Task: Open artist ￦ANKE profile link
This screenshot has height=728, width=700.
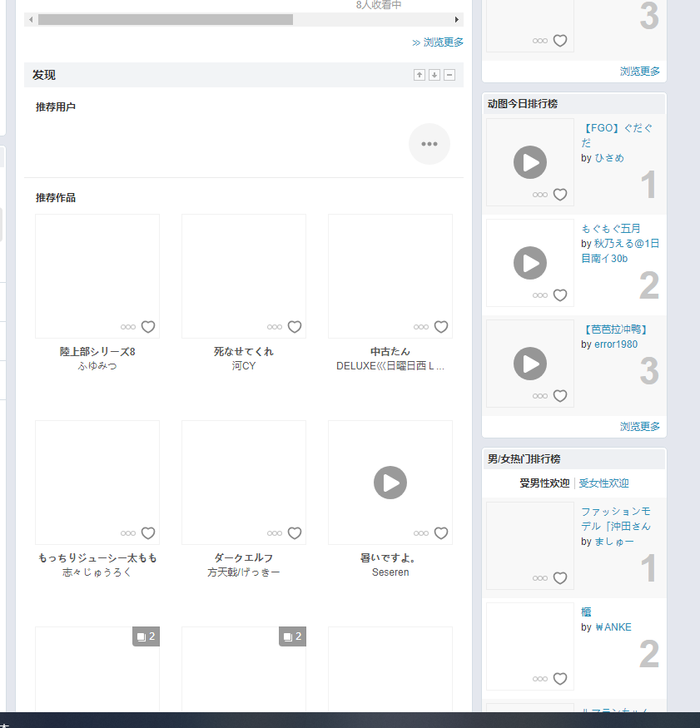Action: [x=613, y=627]
